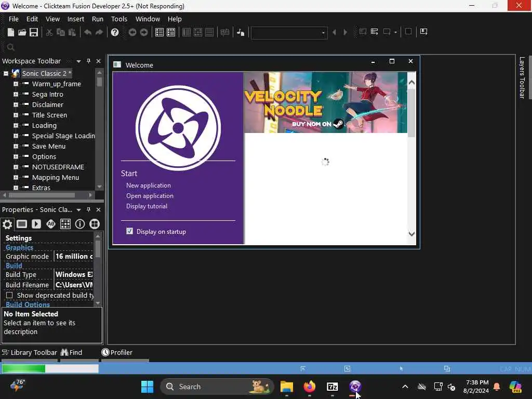Open the Properties panel dropdown arrow
Image resolution: width=532 pixels, height=399 pixels.
click(79, 210)
